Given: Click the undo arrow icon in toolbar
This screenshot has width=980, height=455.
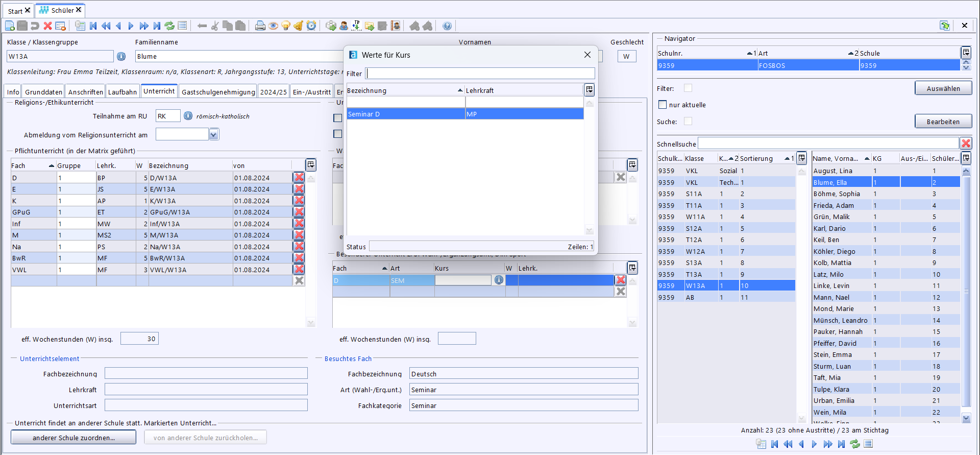Looking at the screenshot, I should pyautogui.click(x=35, y=26).
